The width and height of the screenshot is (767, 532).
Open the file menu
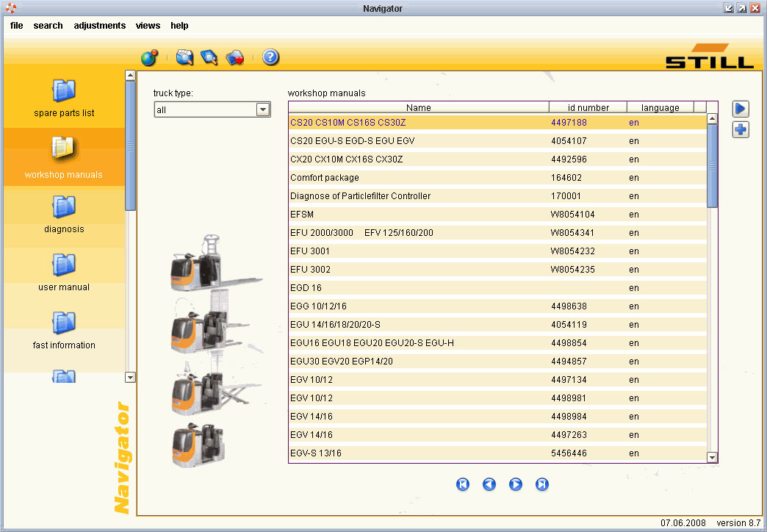pyautogui.click(x=17, y=26)
